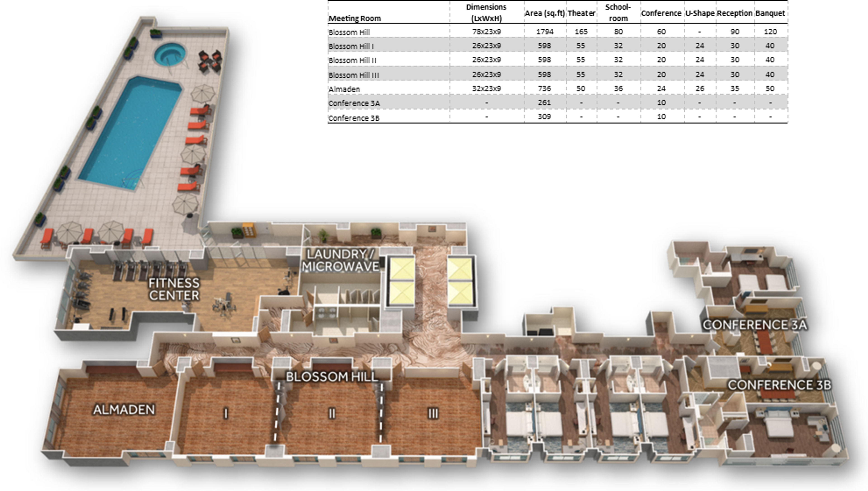Click the large swimming pool
868x491 pixels.
130,133
